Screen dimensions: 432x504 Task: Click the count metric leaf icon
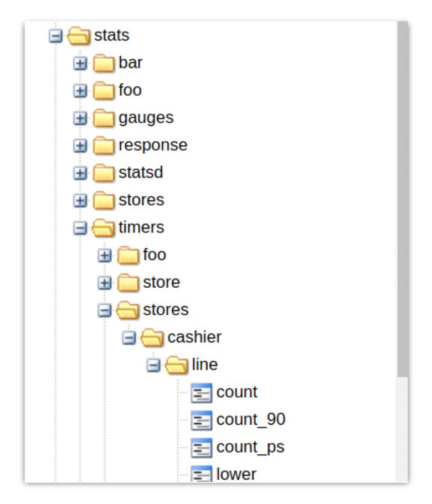click(202, 393)
